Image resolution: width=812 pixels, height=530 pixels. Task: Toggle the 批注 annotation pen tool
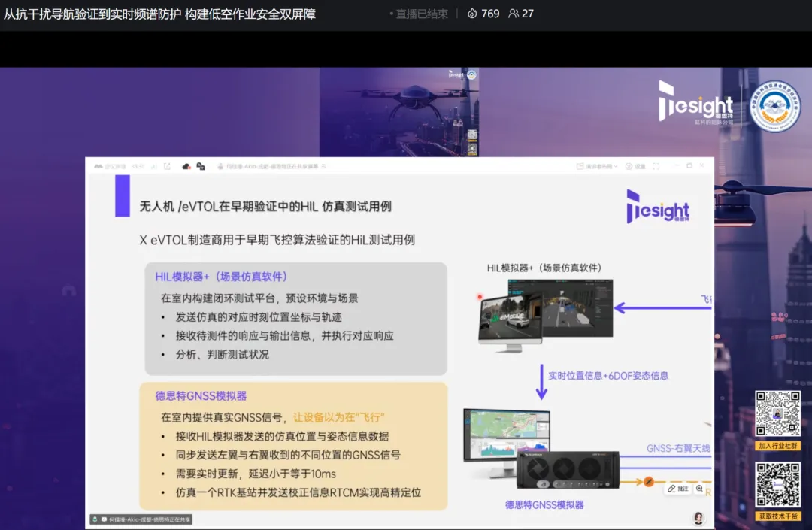point(676,488)
